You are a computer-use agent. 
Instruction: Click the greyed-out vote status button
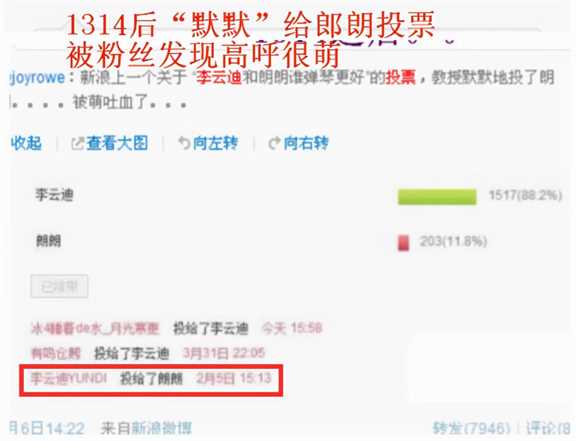click(59, 286)
